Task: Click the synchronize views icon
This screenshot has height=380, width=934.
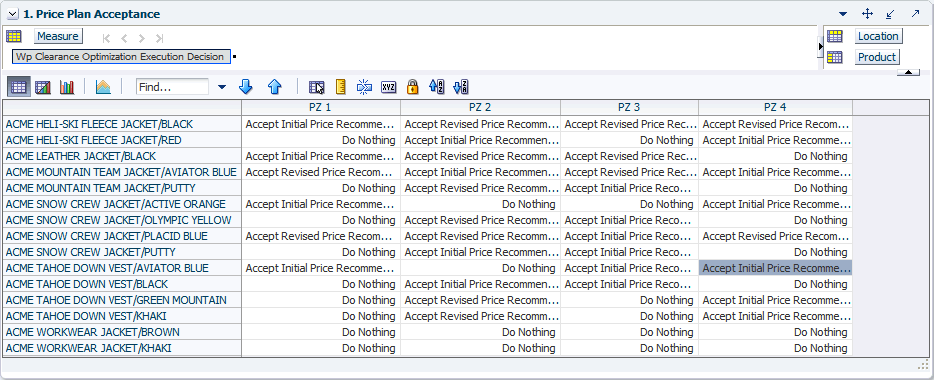Action: pyautogui.click(x=364, y=87)
